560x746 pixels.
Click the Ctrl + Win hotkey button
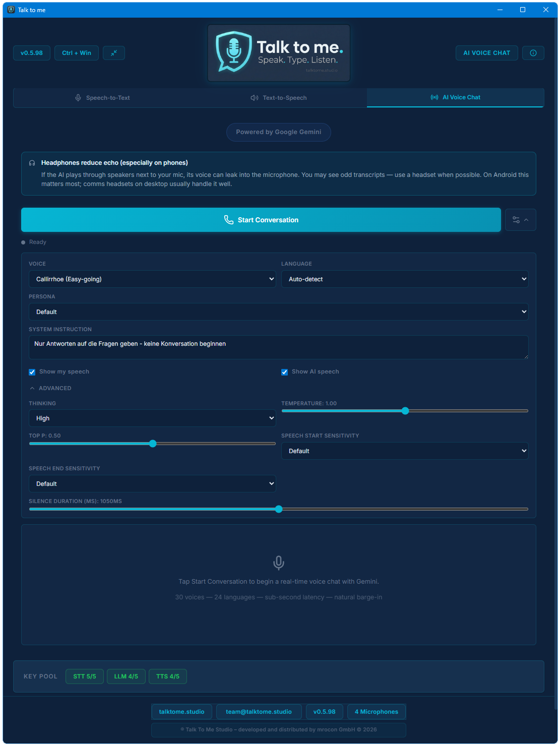click(77, 53)
